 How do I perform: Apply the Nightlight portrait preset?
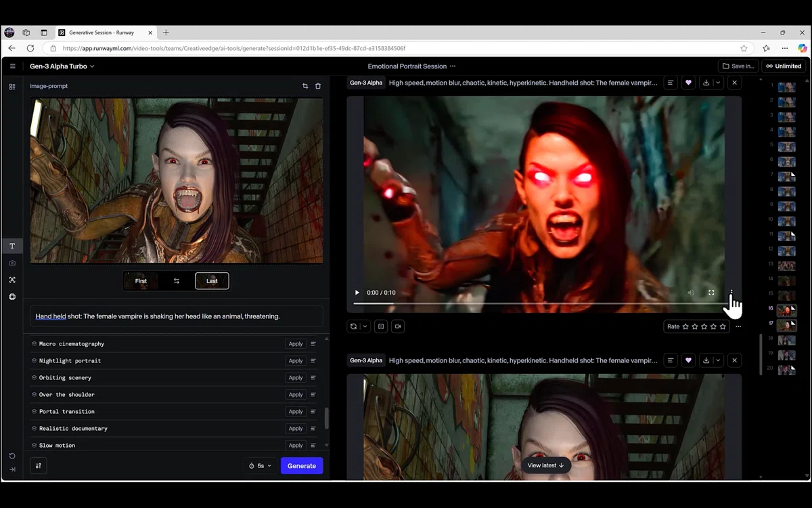coord(296,361)
